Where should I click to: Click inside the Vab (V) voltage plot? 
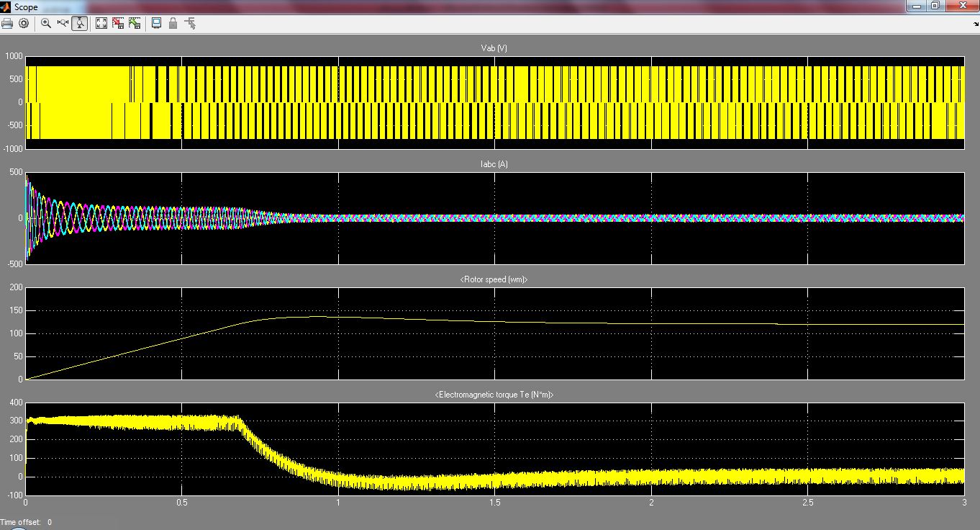coord(494,102)
